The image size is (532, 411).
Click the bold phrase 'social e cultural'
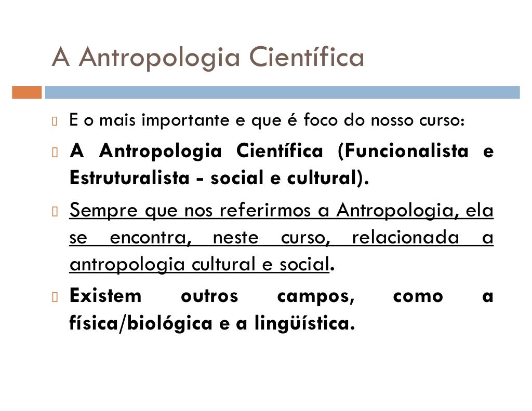(x=283, y=178)
